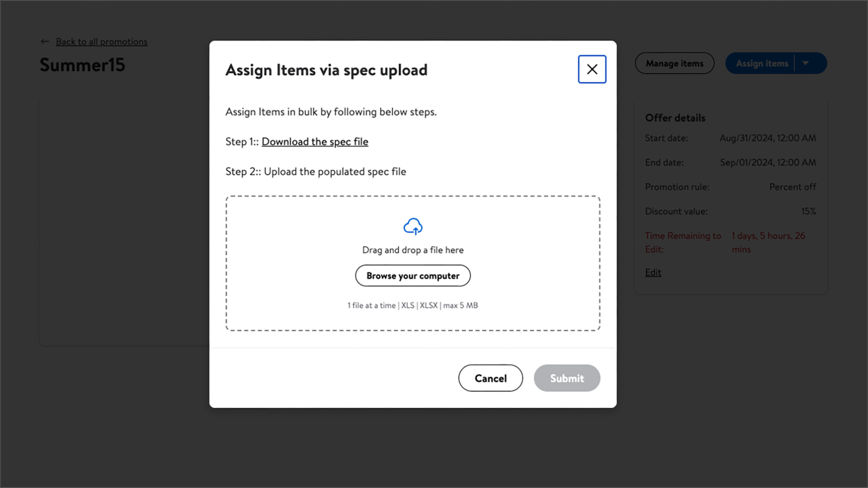The height and width of the screenshot is (488, 868).
Task: Dismiss the dialog with the X icon
Action: coord(592,69)
